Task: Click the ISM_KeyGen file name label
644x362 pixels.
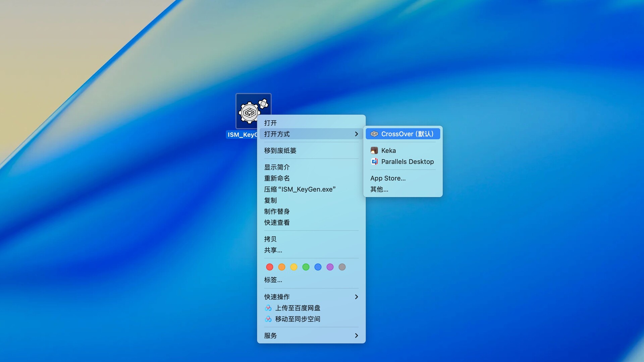Action: click(x=242, y=135)
